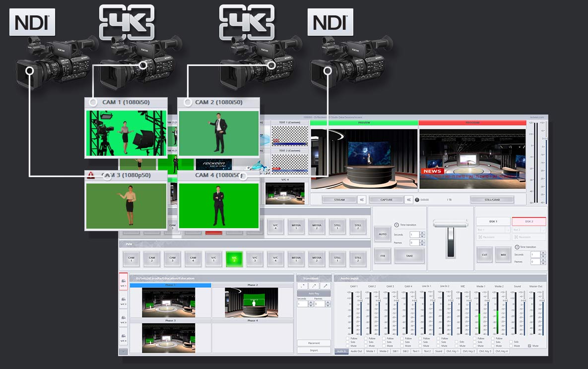Image resolution: width=588 pixels, height=369 pixels.
Task: Click the V/C 1 camera icon in left sidebar
Action: pos(123,281)
